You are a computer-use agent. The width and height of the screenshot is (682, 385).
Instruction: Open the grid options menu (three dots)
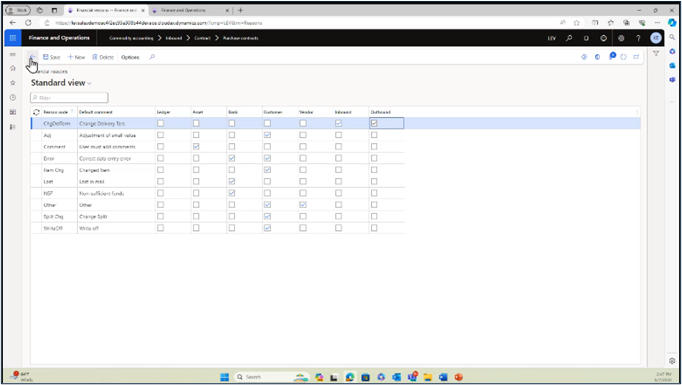pos(637,112)
